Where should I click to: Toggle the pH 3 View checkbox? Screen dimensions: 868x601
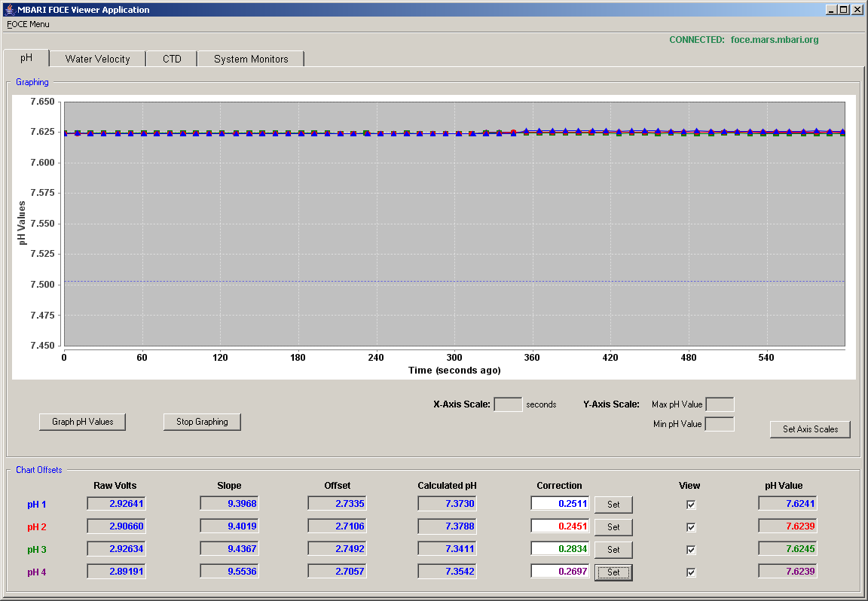[690, 550]
